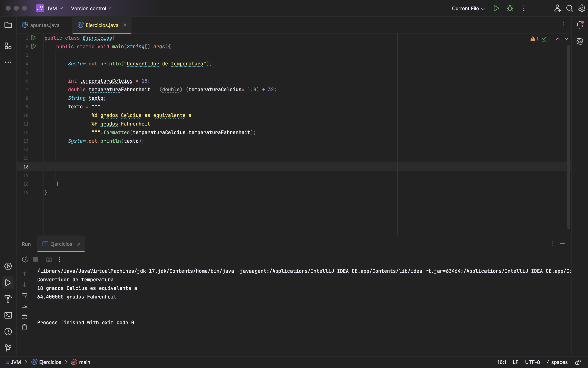Viewport: 588px width, 368px height.
Task: Go to next highlighted error arrow
Action: pos(566,39)
